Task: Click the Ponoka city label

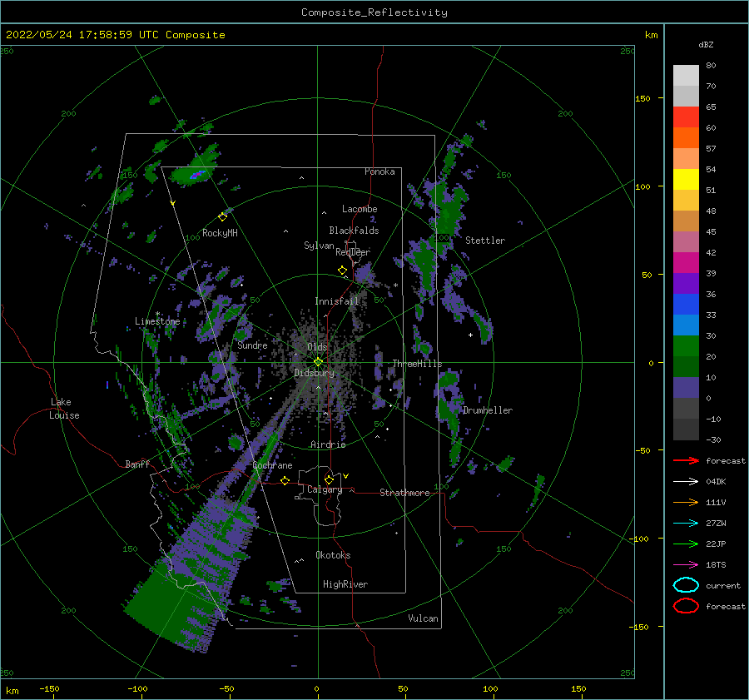Action: coord(379,171)
